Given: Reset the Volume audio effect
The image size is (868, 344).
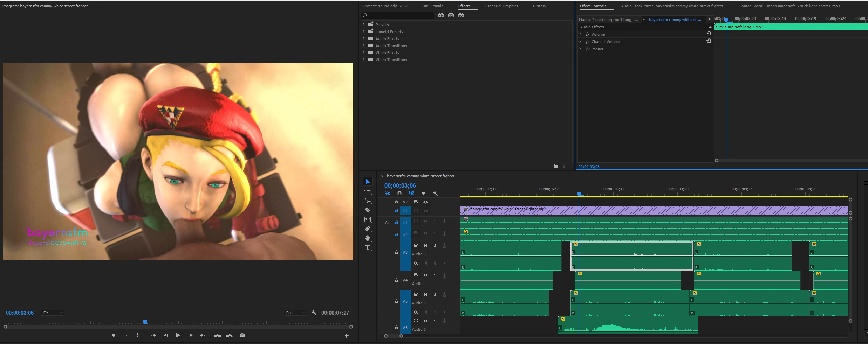Looking at the screenshot, I should (x=709, y=34).
